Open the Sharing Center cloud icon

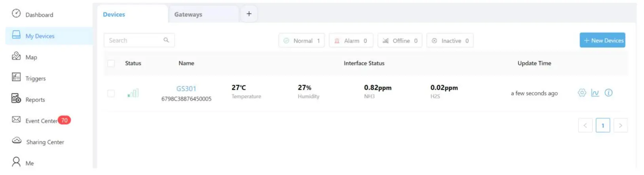[x=17, y=140]
